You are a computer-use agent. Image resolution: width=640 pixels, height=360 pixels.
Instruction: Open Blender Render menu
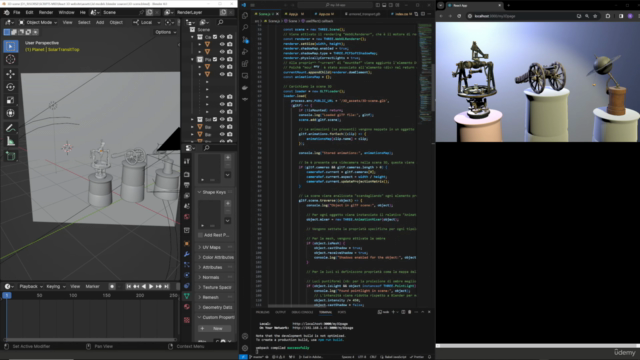46,13
